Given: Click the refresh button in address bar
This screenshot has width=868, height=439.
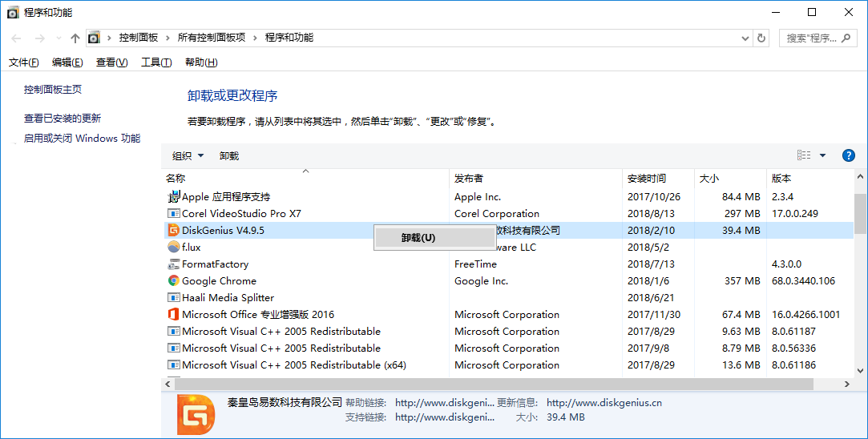Looking at the screenshot, I should point(761,38).
